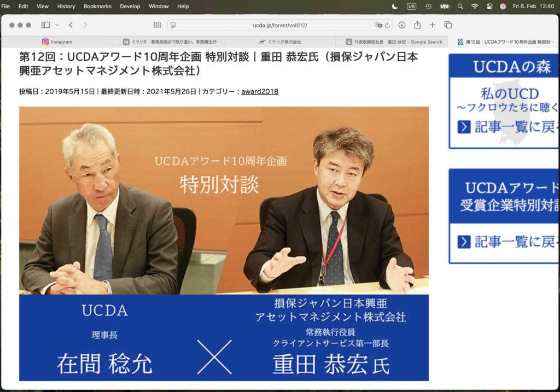This screenshot has width=560, height=392.
Task: Reload the current page
Action: click(x=387, y=25)
